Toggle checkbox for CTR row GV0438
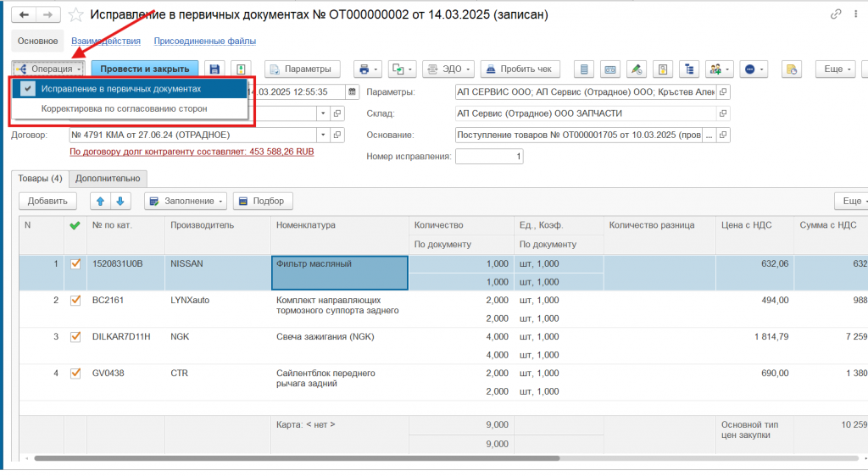 point(75,373)
